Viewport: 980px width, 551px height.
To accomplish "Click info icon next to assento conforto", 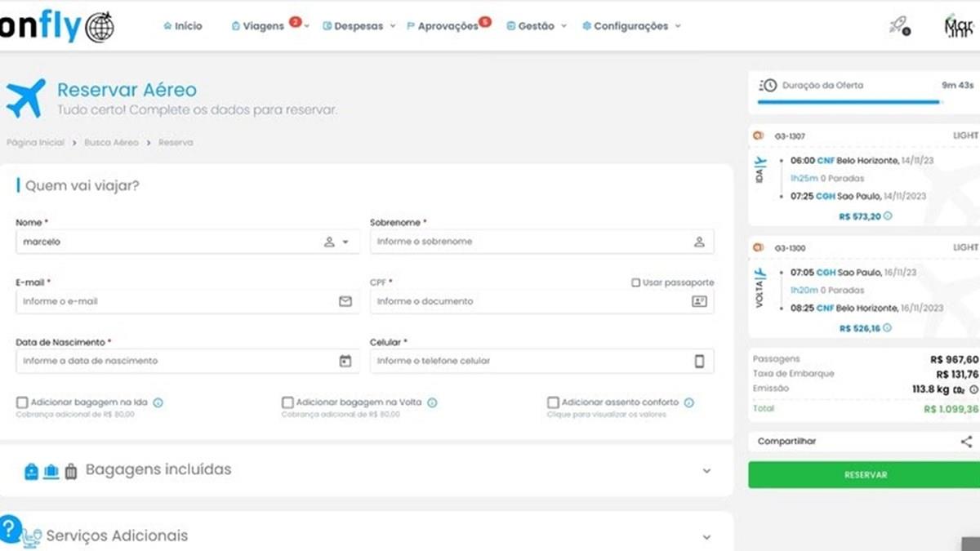I will [689, 402].
